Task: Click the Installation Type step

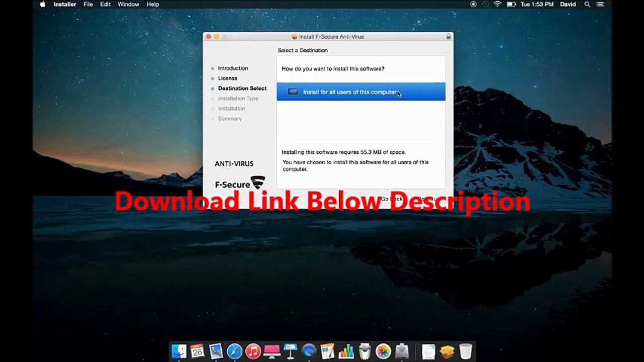Action: [238, 99]
